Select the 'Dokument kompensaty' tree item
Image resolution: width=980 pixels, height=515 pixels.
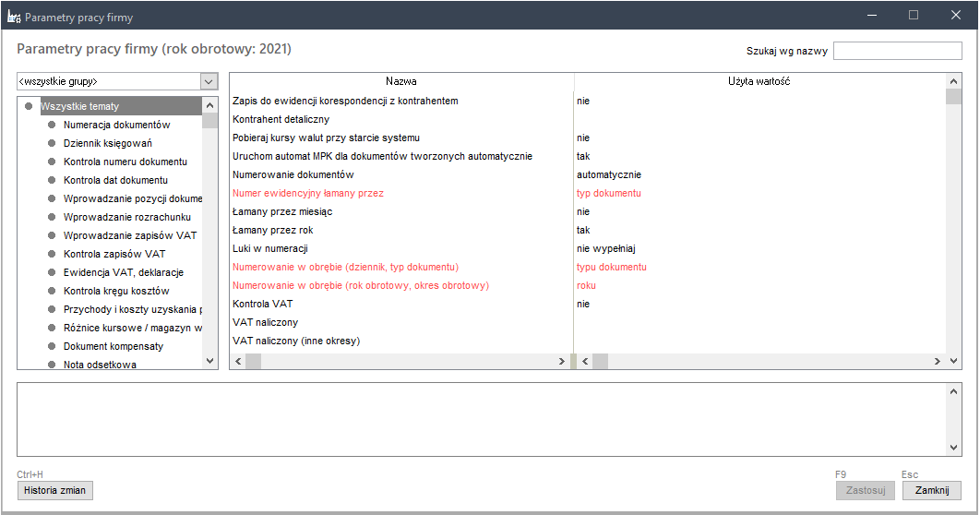[114, 346]
